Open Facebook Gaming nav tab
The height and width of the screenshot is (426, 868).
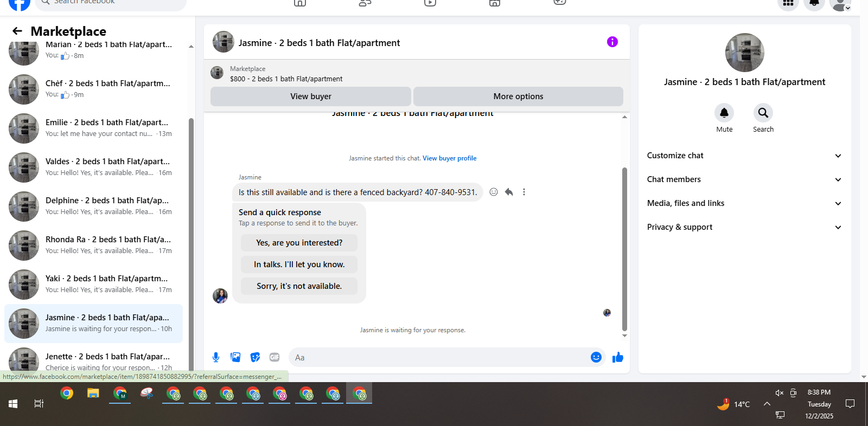point(560,3)
